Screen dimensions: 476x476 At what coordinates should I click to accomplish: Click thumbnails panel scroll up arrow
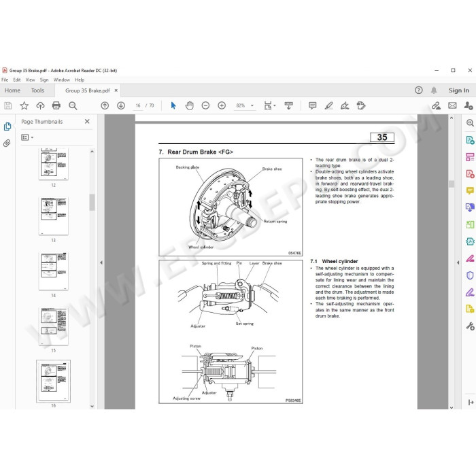92,151
